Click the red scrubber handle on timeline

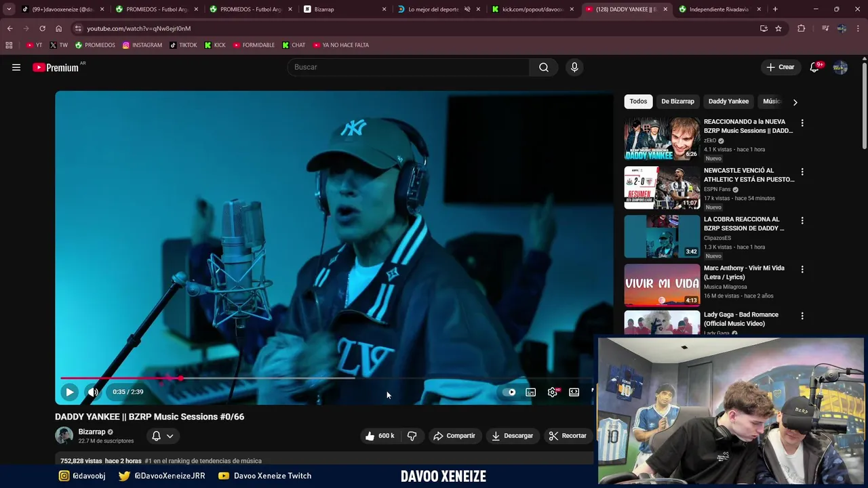(181, 378)
